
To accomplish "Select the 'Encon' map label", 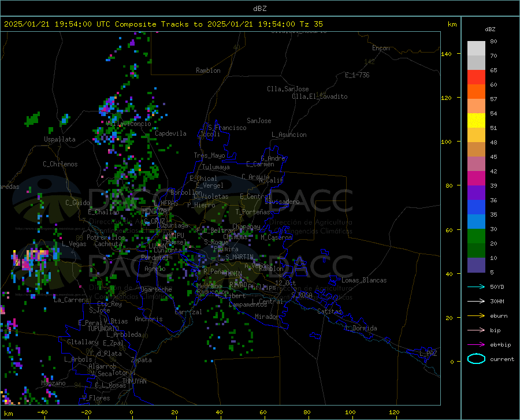I will click(x=381, y=48).
